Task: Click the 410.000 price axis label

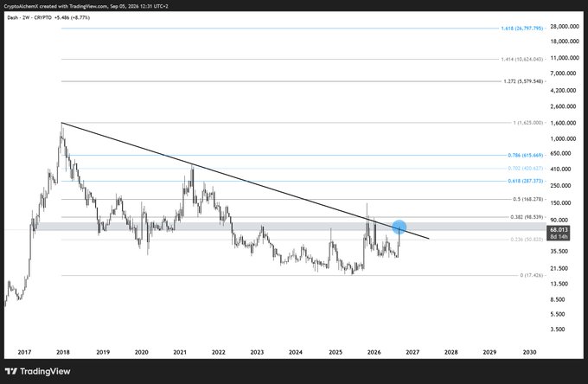Action: (560, 170)
